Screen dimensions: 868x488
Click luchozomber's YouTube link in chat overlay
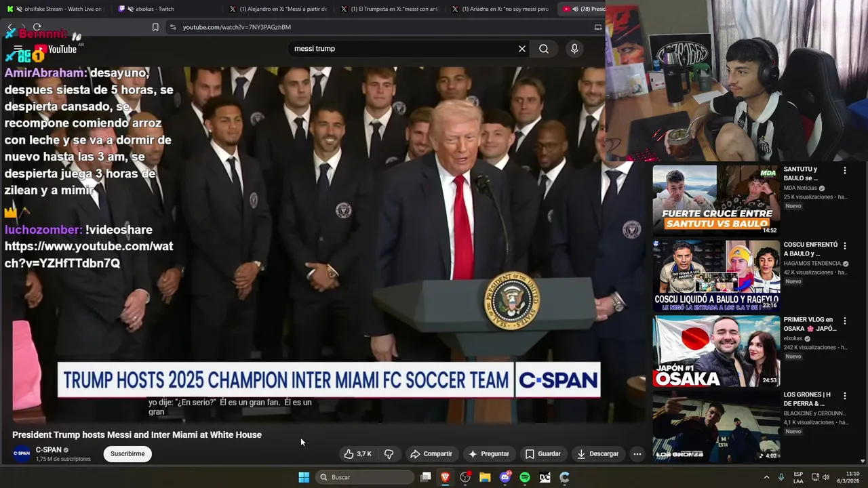(x=89, y=255)
